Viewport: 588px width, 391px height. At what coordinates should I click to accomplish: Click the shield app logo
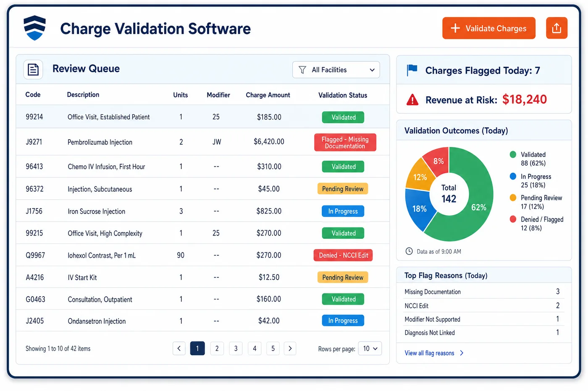pos(35,28)
